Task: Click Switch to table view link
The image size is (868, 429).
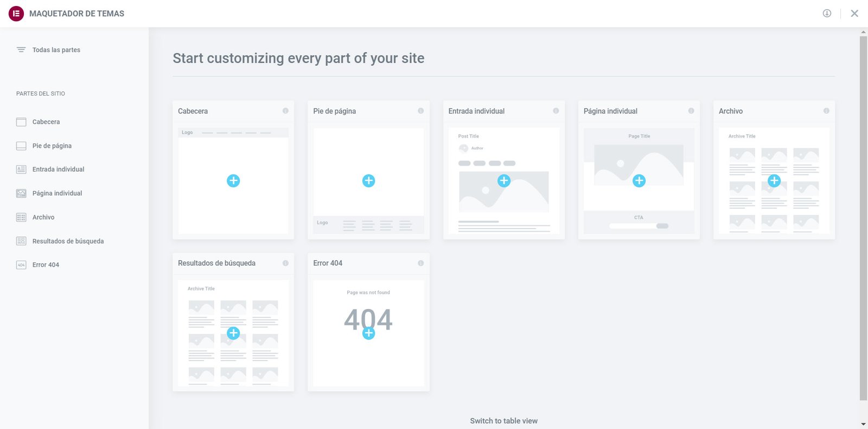Action: [x=503, y=421]
